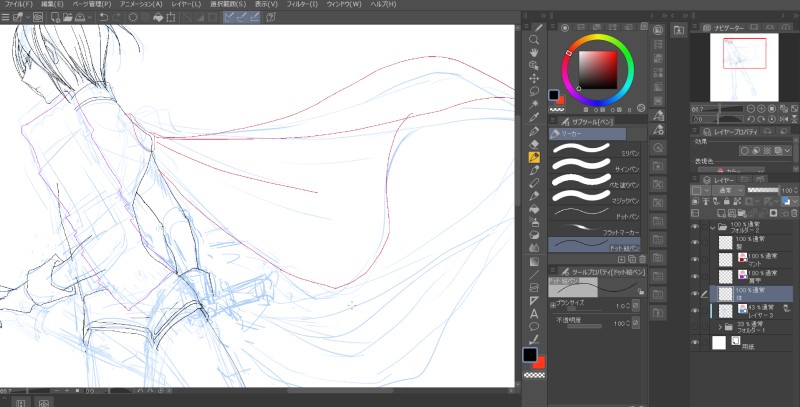
Task: Show the hidden フォルダー1 folder layer
Action: 695,326
